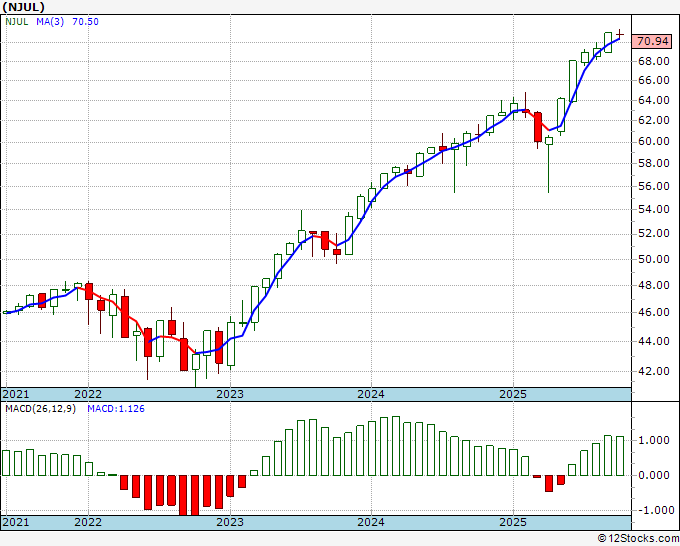Screen dimensions: 680x546
Task: Click 2025 on price chart time axis
Action: (513, 394)
